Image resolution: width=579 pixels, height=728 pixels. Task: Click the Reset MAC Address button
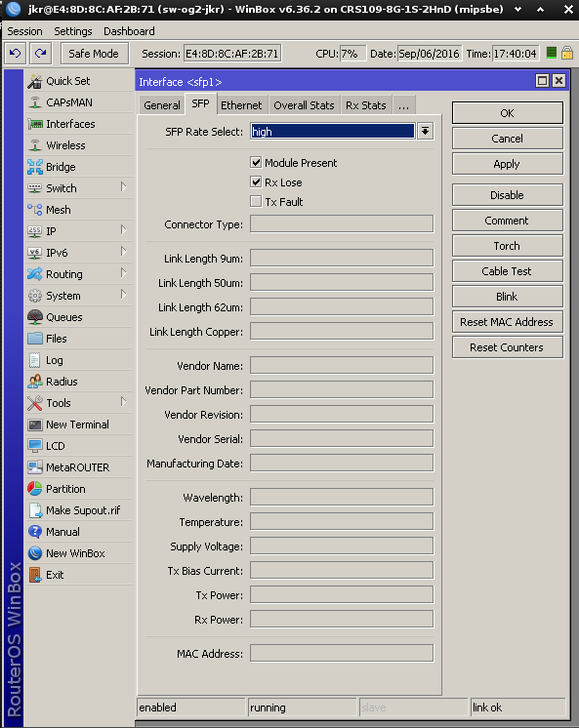pyautogui.click(x=507, y=322)
